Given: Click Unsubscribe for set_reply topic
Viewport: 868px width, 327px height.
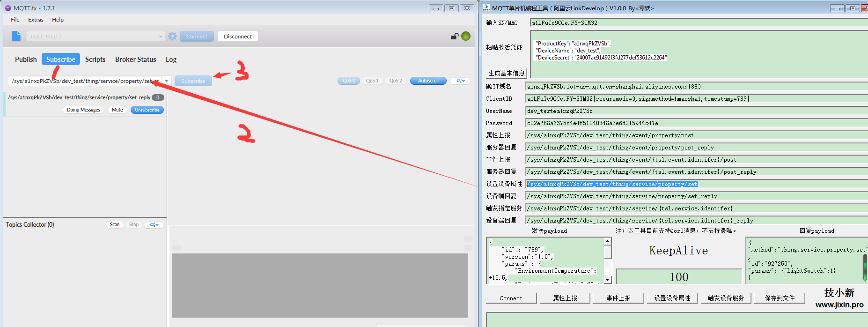Looking at the screenshot, I should (x=147, y=110).
